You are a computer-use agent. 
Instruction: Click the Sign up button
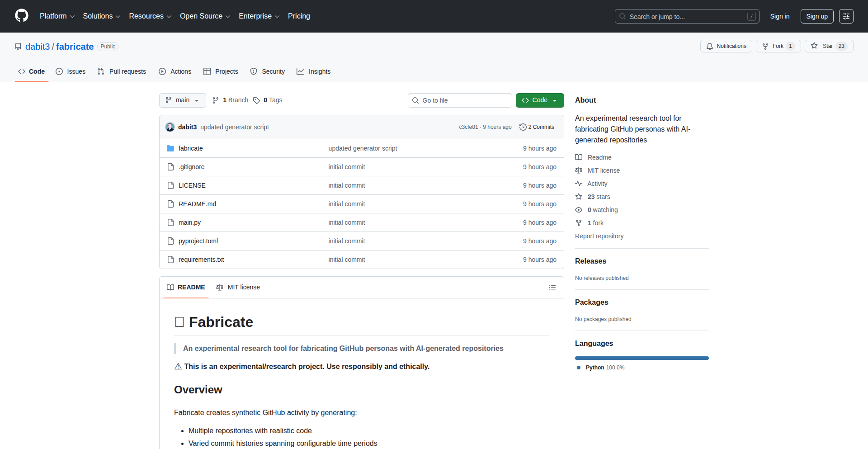coord(816,16)
